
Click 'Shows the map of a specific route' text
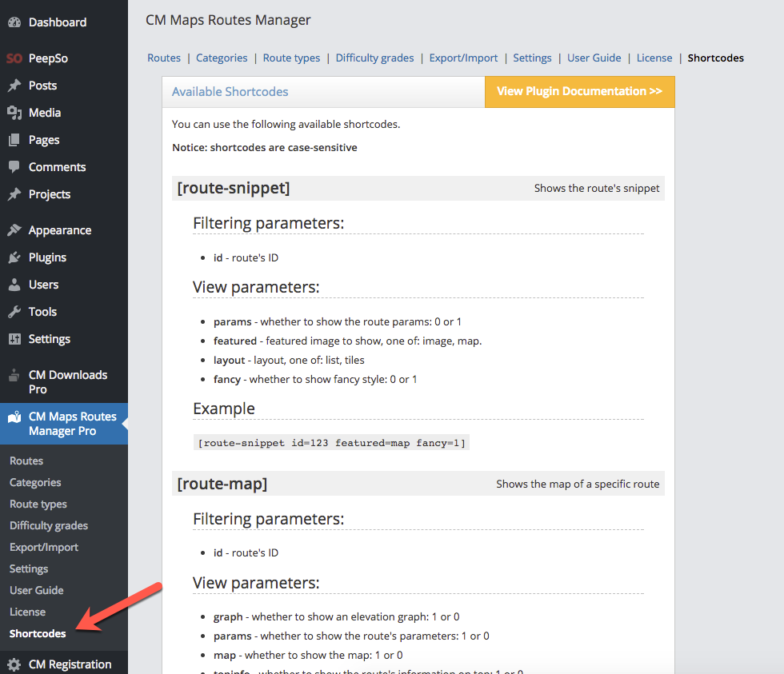[578, 485]
